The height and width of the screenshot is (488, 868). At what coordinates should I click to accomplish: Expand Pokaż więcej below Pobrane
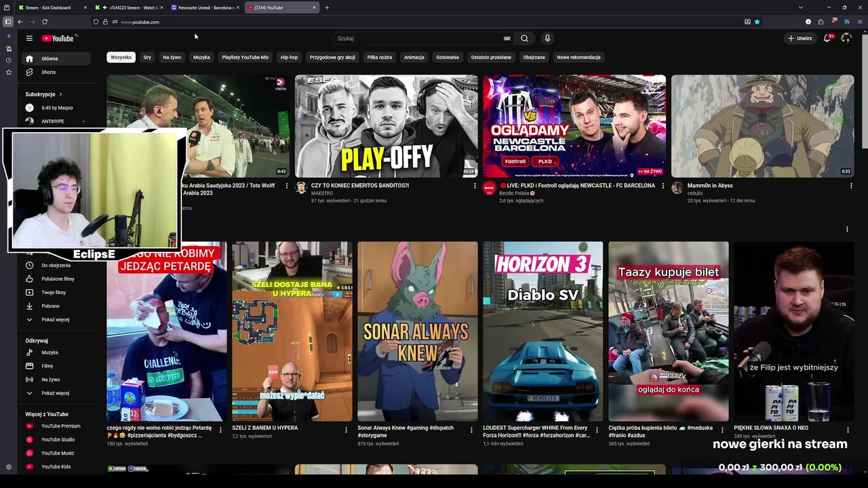tap(54, 319)
